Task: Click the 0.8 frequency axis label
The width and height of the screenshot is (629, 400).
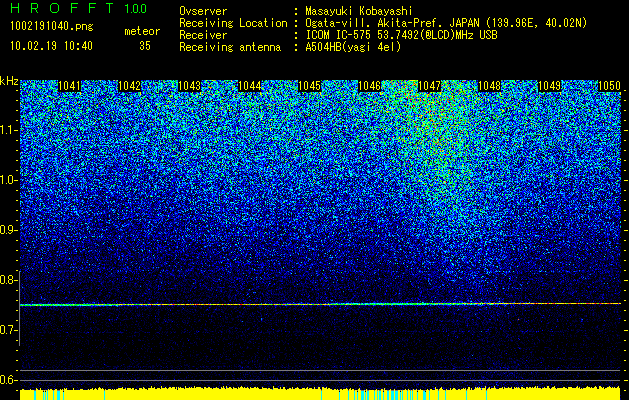Action: tap(8, 280)
